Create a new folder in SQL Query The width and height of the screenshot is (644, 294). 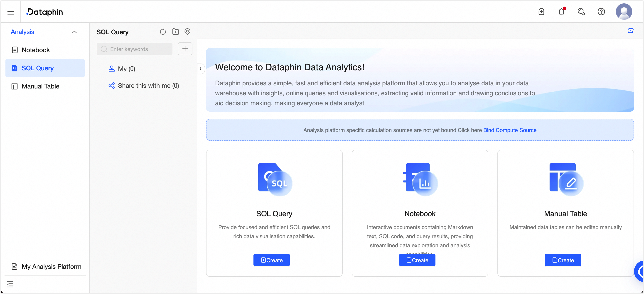175,32
